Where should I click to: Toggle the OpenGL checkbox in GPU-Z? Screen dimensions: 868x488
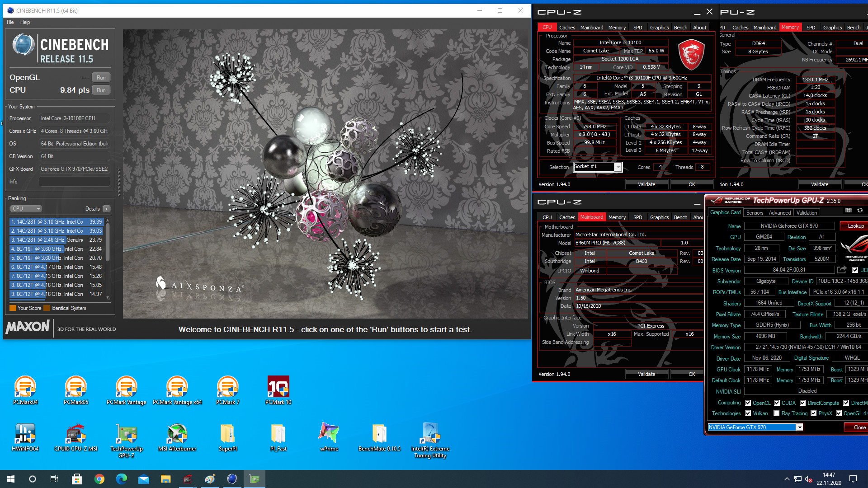(x=839, y=413)
